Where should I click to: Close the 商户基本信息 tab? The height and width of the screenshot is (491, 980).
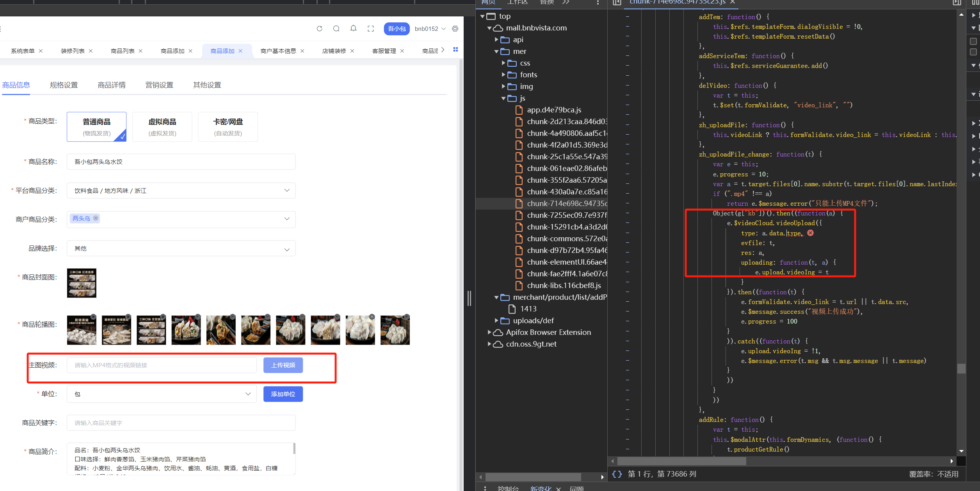tap(302, 51)
